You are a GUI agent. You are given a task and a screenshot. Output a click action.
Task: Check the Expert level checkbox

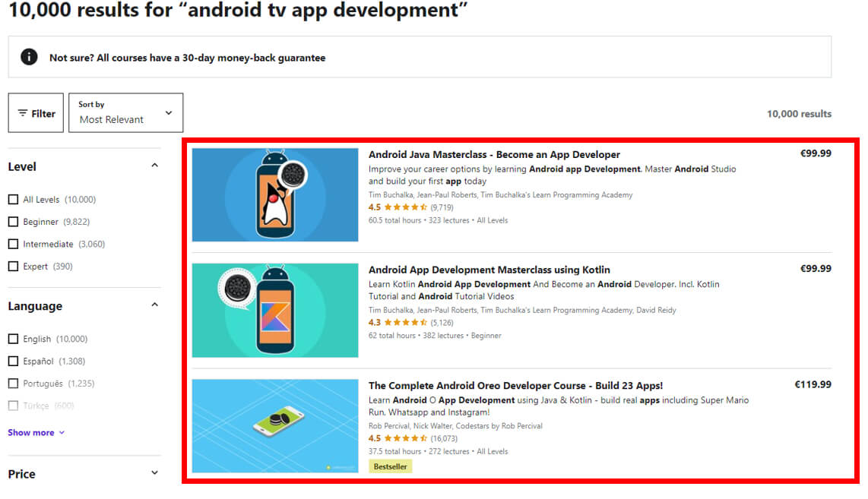tap(13, 266)
